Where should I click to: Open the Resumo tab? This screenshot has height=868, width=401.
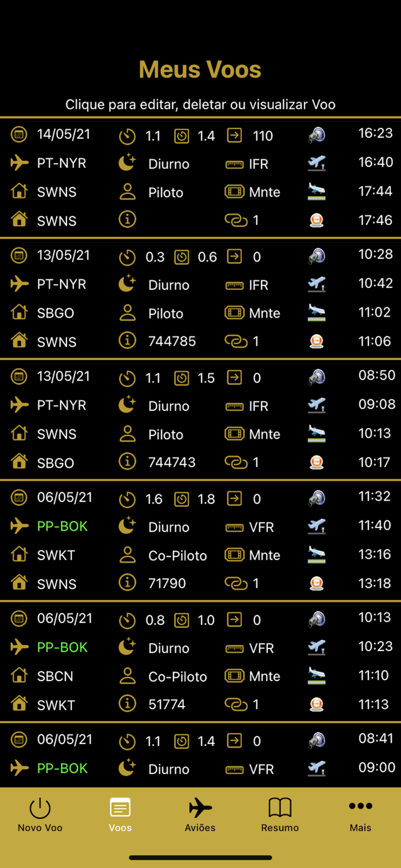(280, 815)
